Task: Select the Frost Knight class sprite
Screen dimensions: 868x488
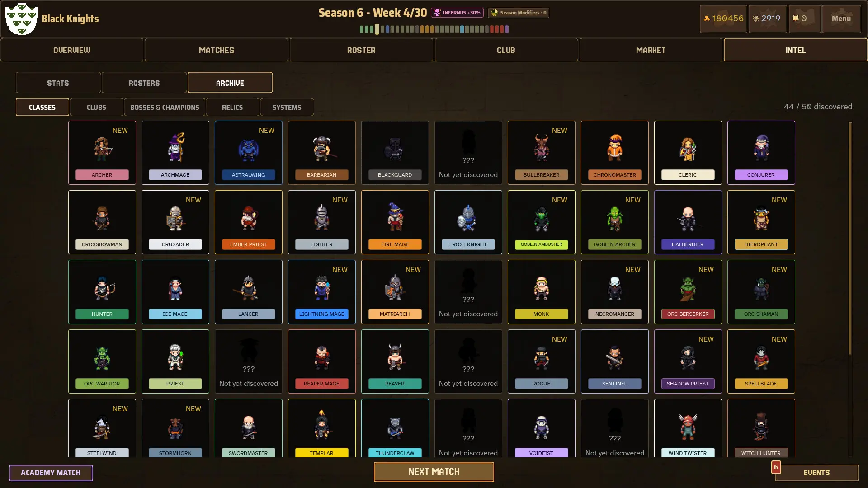Action: tap(467, 217)
